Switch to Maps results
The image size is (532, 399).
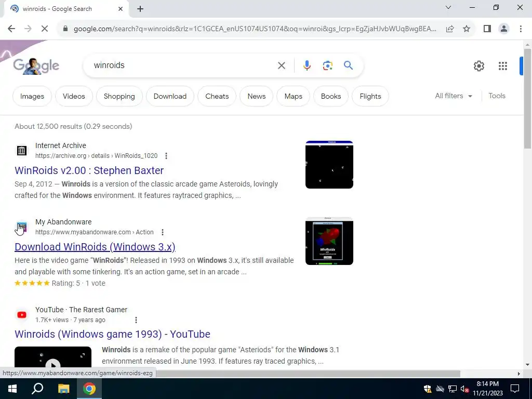tap(293, 96)
